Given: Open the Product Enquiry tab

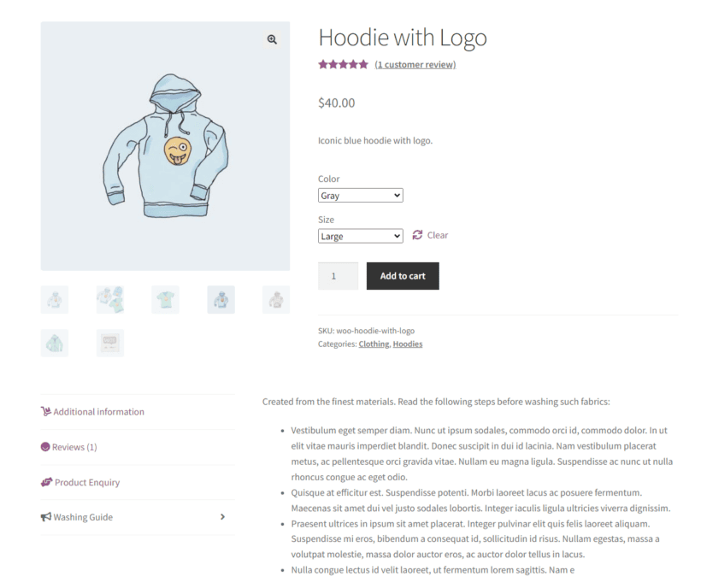Looking at the screenshot, I should pyautogui.click(x=87, y=482).
